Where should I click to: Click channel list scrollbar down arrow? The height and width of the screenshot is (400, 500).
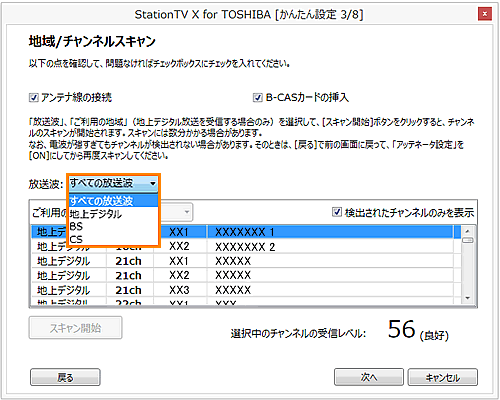point(468,298)
